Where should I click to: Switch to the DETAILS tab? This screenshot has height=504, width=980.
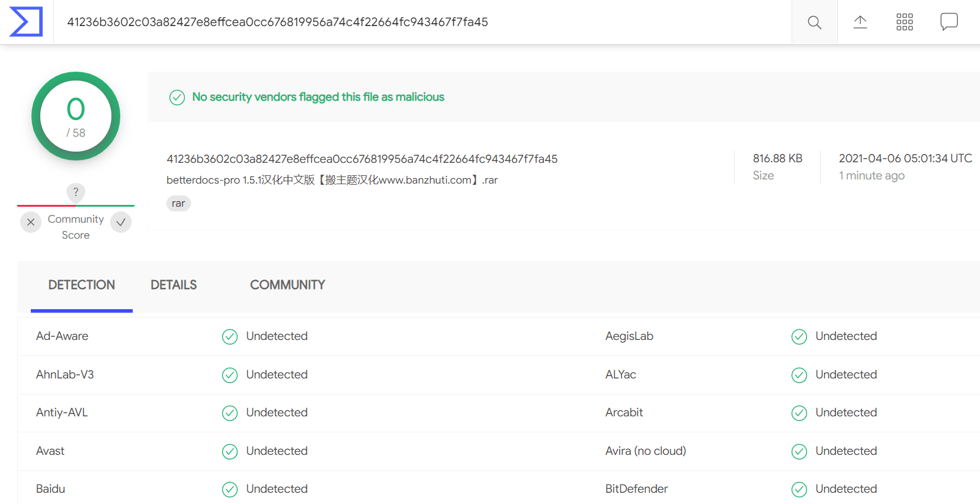click(174, 285)
